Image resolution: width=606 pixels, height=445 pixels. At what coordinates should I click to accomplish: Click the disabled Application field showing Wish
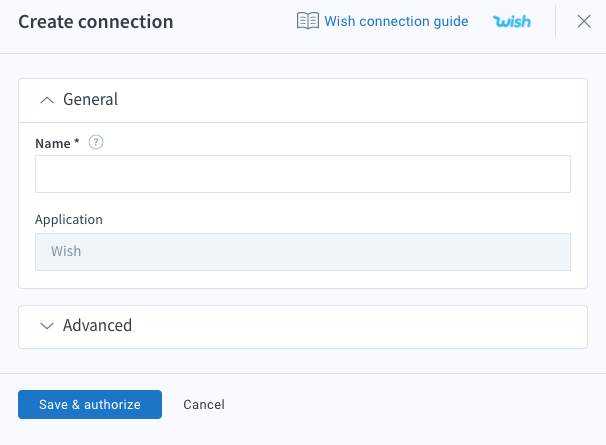tap(303, 252)
